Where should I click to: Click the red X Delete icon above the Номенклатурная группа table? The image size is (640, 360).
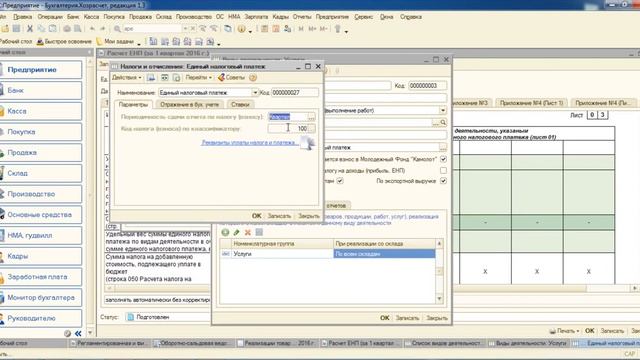[247, 232]
